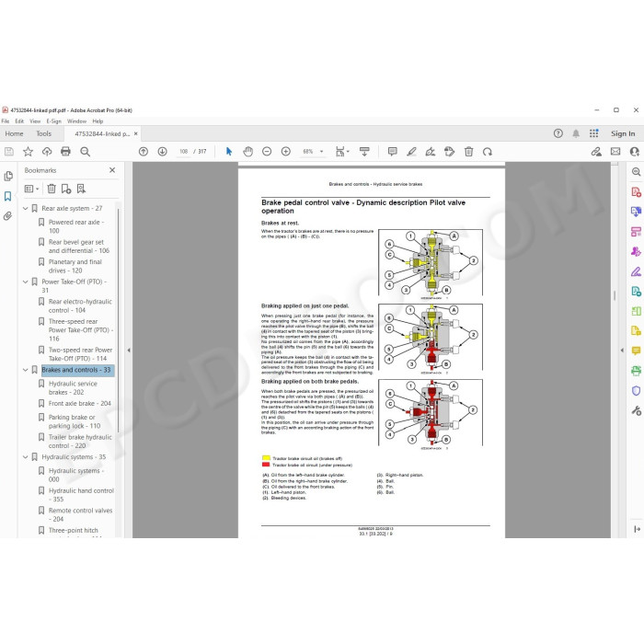The image size is (644, 644).
Task: Switch to the Tools tab
Action: pyautogui.click(x=43, y=133)
